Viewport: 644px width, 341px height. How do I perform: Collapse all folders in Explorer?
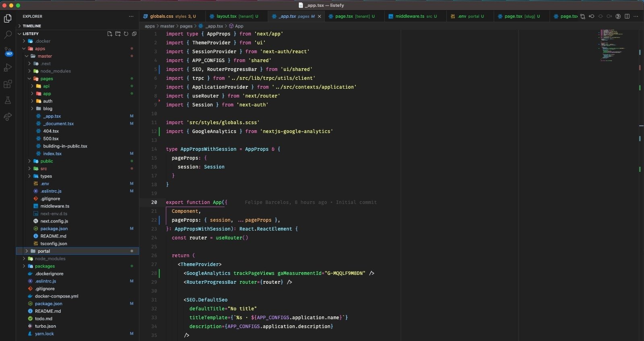coord(134,34)
